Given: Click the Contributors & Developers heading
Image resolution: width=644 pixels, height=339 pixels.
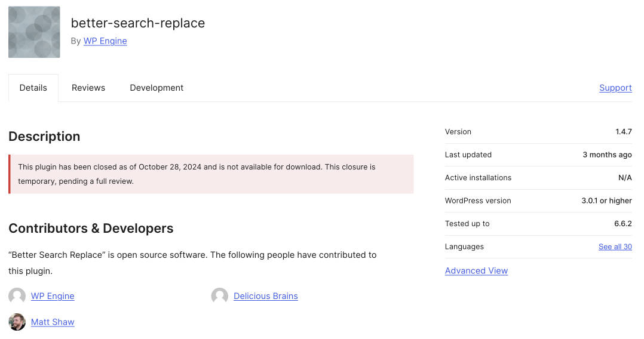Looking at the screenshot, I should 91,228.
